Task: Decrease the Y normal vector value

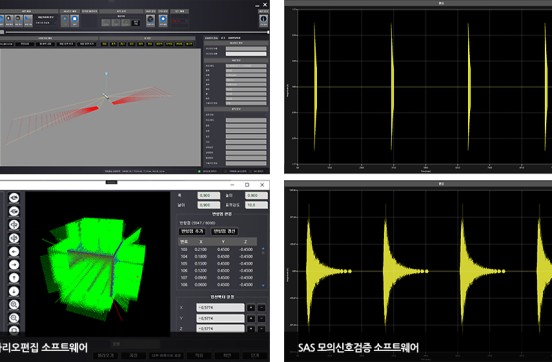Action: pos(261,319)
